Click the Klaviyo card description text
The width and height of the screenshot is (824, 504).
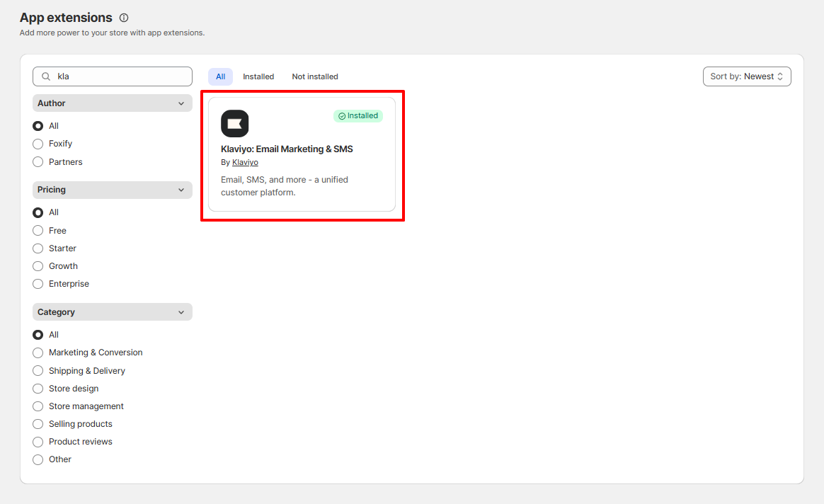285,186
